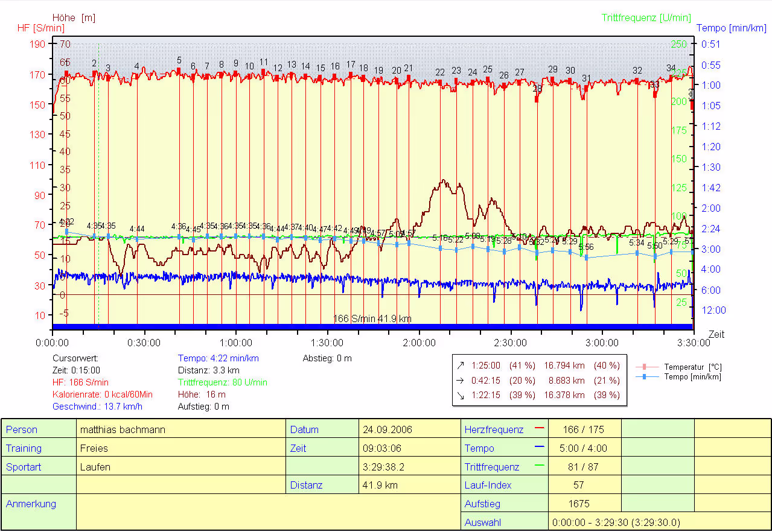772x532 pixels.
Task: Click the red Herzfrequenz color line in the table
Action: (x=539, y=429)
